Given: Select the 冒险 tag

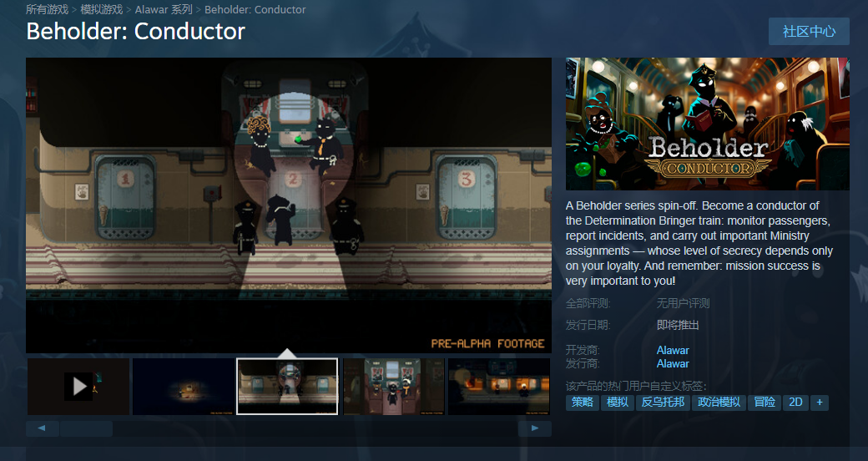Looking at the screenshot, I should click(x=765, y=403).
